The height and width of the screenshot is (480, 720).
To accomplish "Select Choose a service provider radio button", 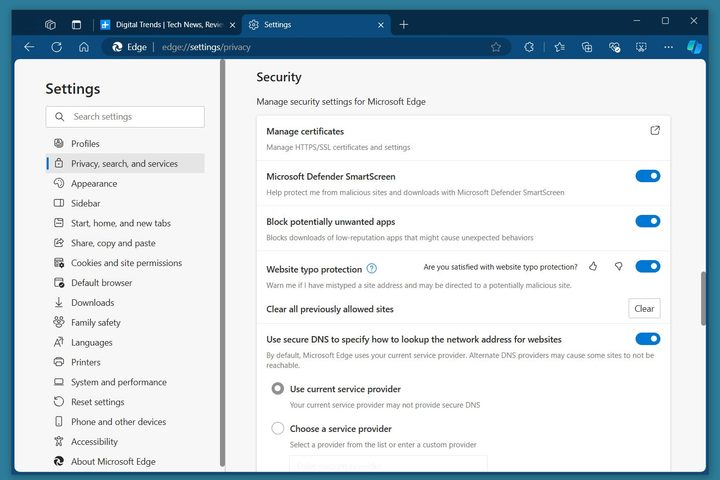I will coord(278,428).
